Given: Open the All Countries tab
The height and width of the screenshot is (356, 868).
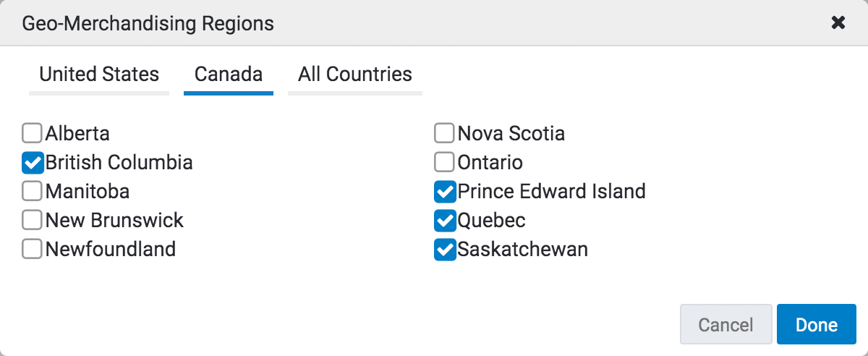Looking at the screenshot, I should pos(354,75).
